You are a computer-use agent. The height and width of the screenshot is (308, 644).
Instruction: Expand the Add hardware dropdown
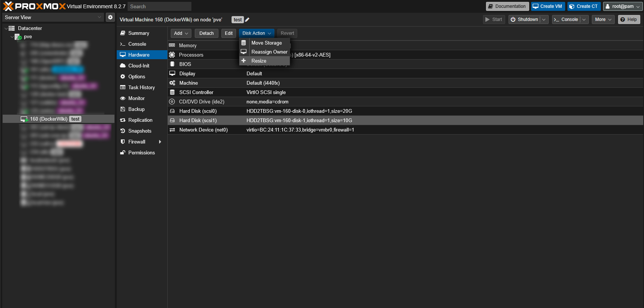(x=181, y=33)
